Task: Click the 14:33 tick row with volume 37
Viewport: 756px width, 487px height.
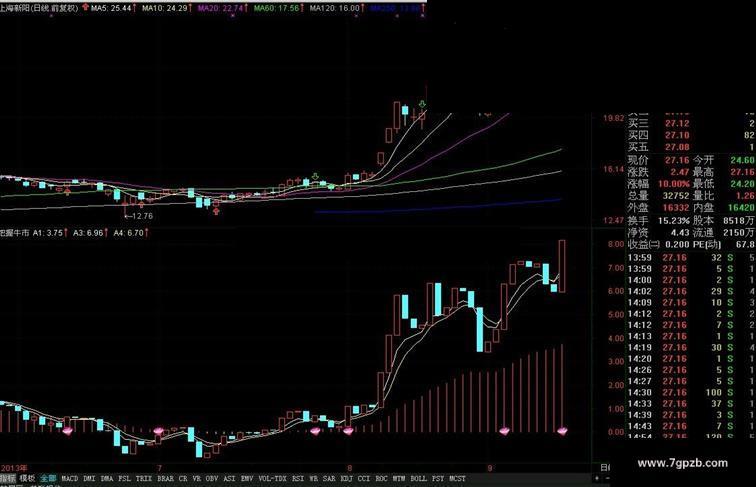Action: [691, 404]
